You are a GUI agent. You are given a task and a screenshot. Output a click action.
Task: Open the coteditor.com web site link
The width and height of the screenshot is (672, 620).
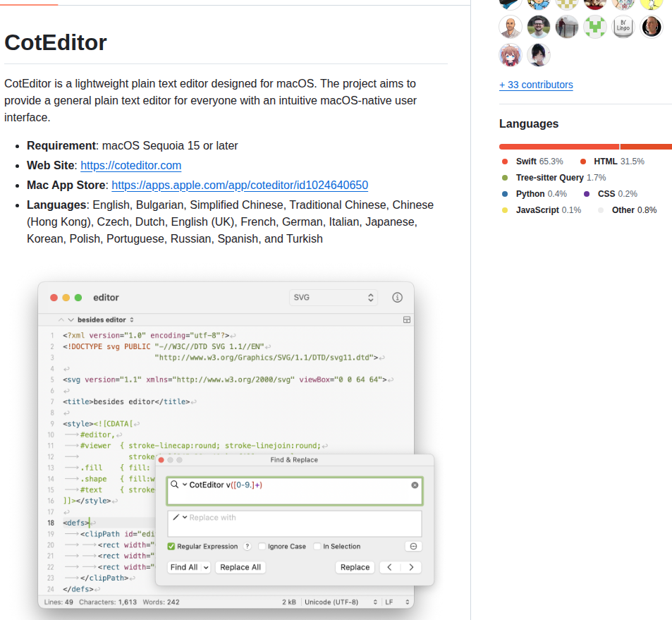(130, 166)
